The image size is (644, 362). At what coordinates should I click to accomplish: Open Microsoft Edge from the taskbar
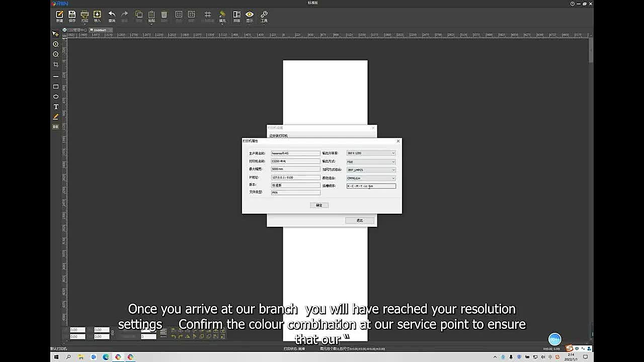pos(106,357)
